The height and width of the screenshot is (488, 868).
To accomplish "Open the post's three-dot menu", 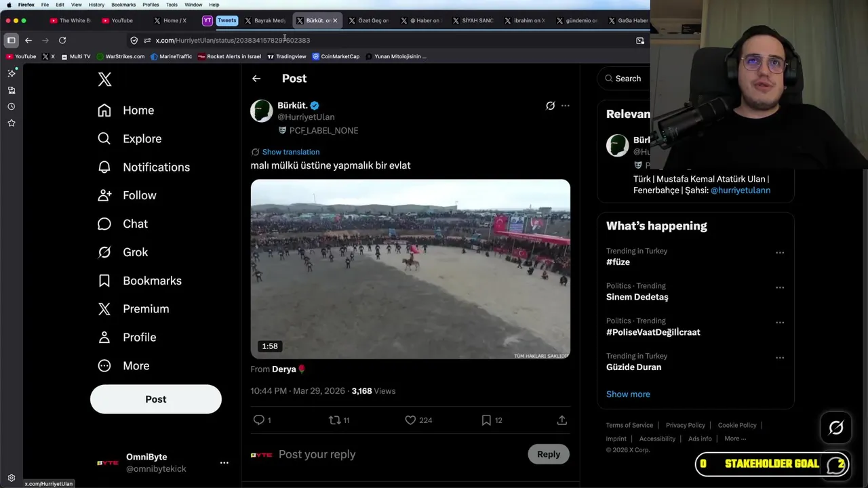I will tap(566, 106).
